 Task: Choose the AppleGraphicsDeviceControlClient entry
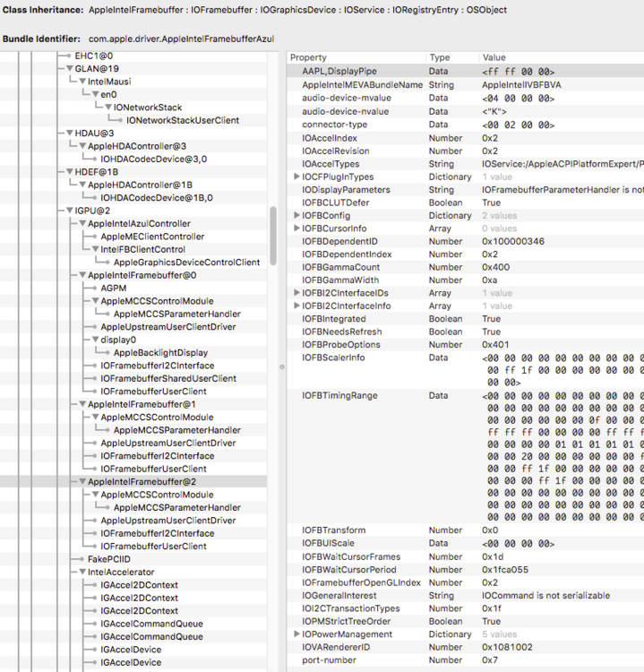click(x=186, y=263)
